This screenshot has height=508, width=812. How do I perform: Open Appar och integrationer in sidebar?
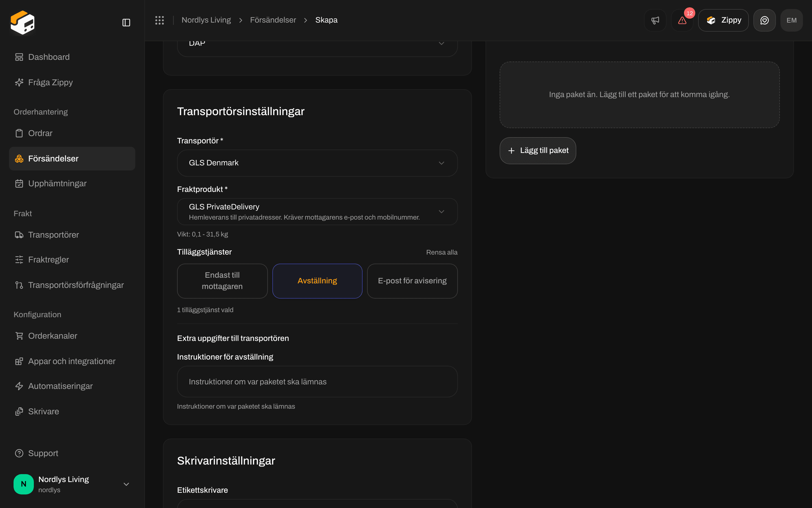72,361
